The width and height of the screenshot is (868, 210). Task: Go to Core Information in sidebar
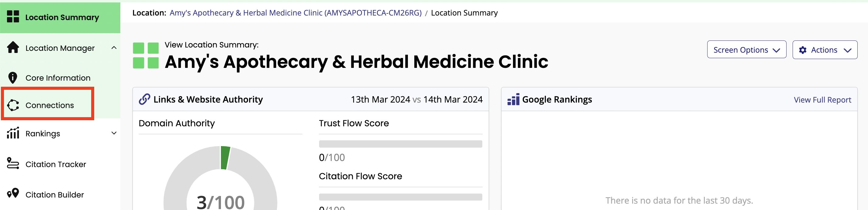(x=58, y=78)
